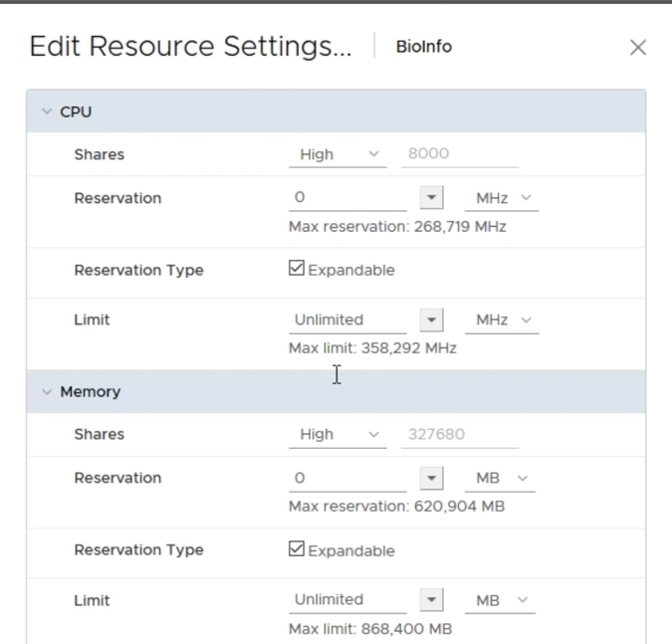
Task: Open CPU Reservation value arrow button
Action: coord(431,198)
